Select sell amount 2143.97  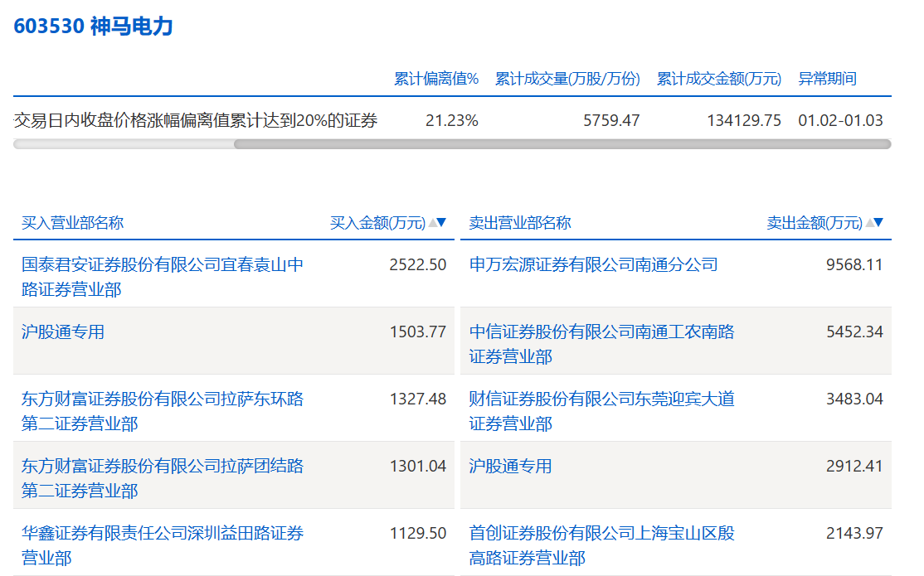click(854, 533)
